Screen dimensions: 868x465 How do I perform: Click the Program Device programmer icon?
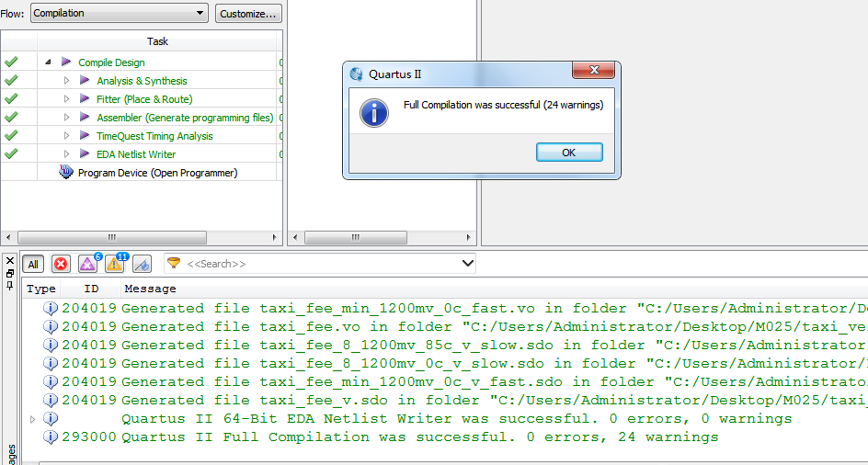pos(66,172)
